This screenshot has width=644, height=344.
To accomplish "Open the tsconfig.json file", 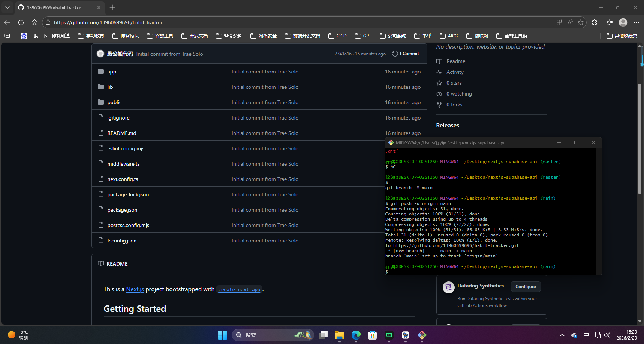I will point(122,241).
